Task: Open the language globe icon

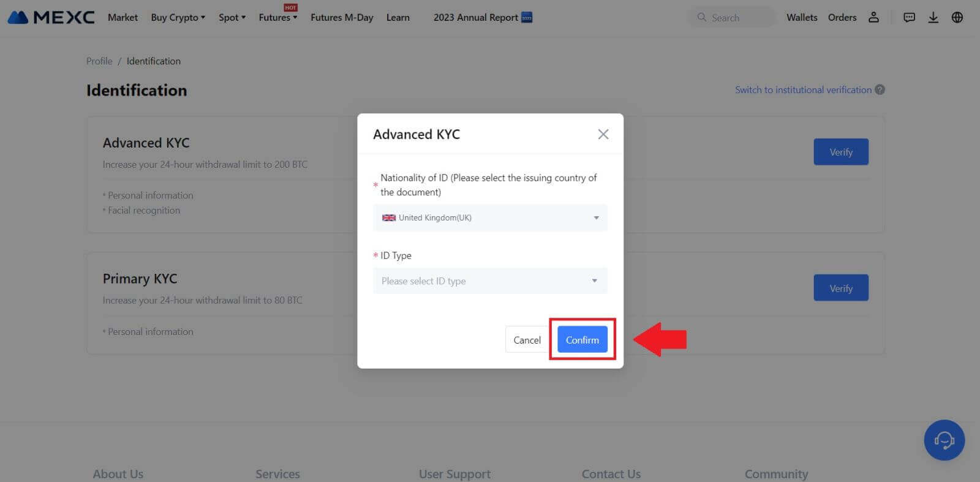Action: (957, 17)
